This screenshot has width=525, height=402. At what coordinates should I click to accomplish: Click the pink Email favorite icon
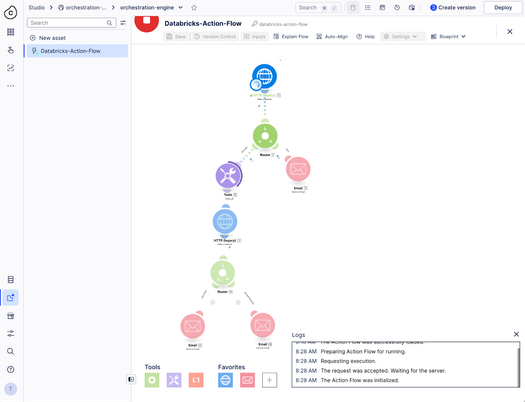(247, 380)
